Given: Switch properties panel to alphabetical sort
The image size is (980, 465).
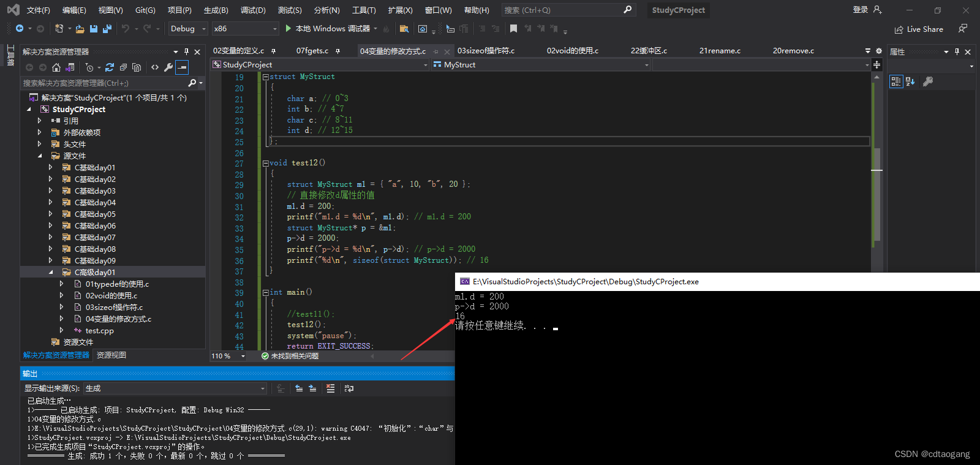Looking at the screenshot, I should click(910, 81).
